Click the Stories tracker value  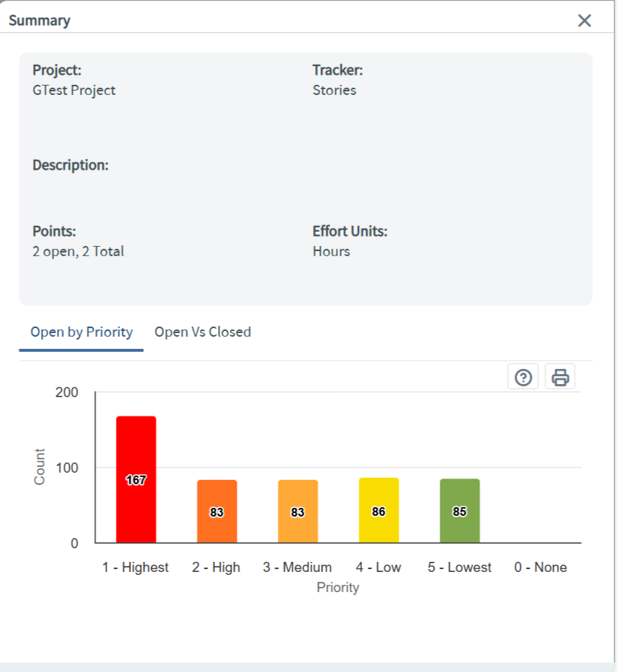(335, 91)
